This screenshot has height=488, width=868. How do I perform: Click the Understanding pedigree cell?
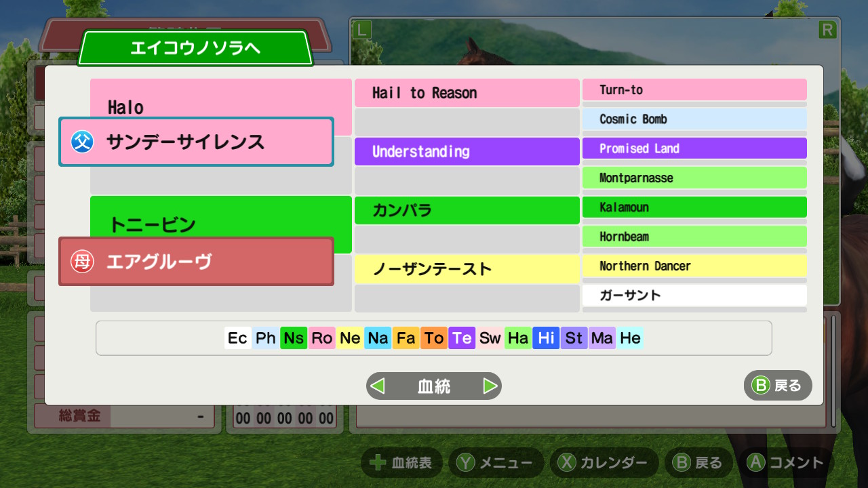(x=467, y=151)
